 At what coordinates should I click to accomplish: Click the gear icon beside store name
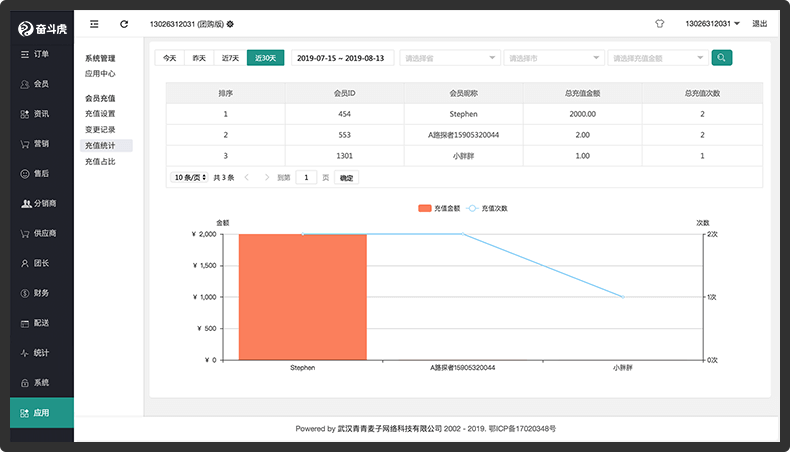[x=230, y=24]
